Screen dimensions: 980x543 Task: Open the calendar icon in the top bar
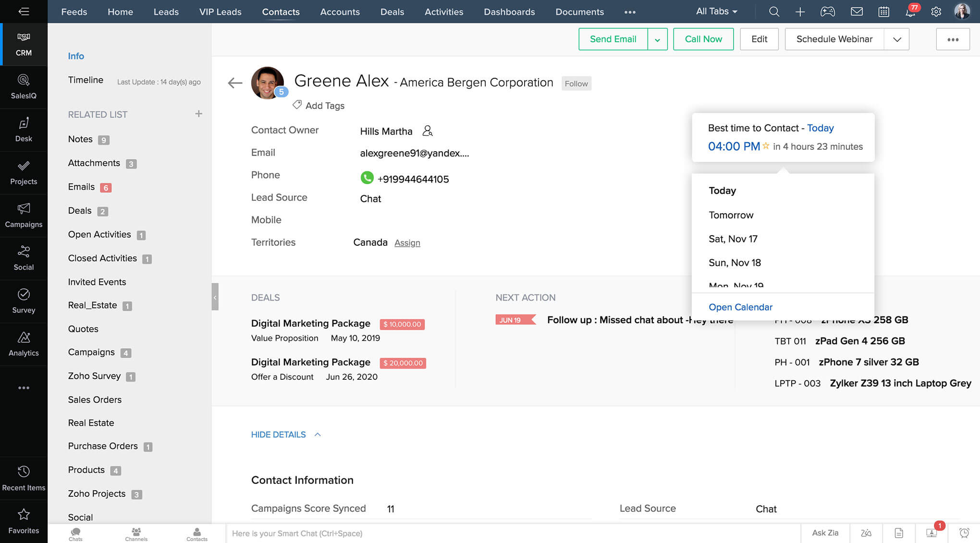884,12
